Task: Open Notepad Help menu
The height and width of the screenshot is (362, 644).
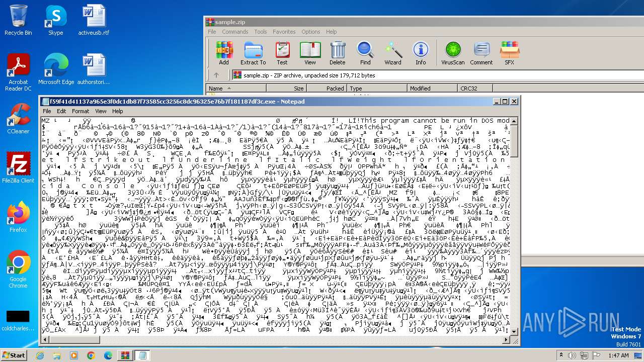Action: [x=117, y=111]
